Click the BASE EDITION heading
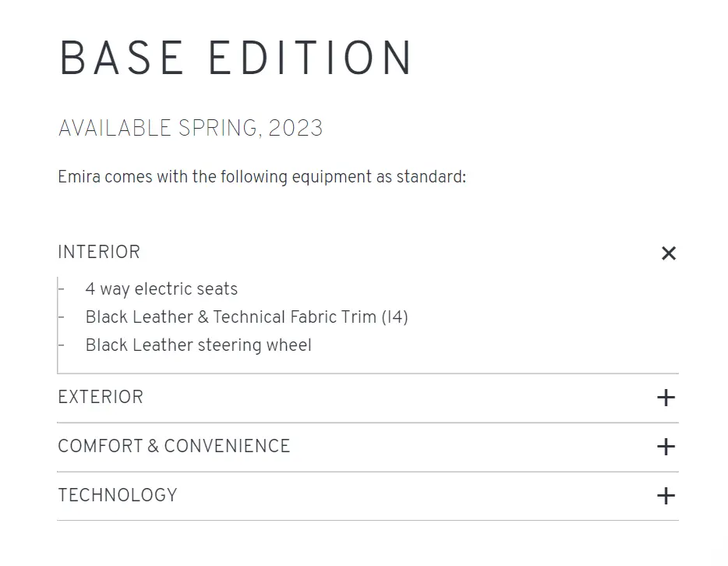This screenshot has height=566, width=728. 235,59
